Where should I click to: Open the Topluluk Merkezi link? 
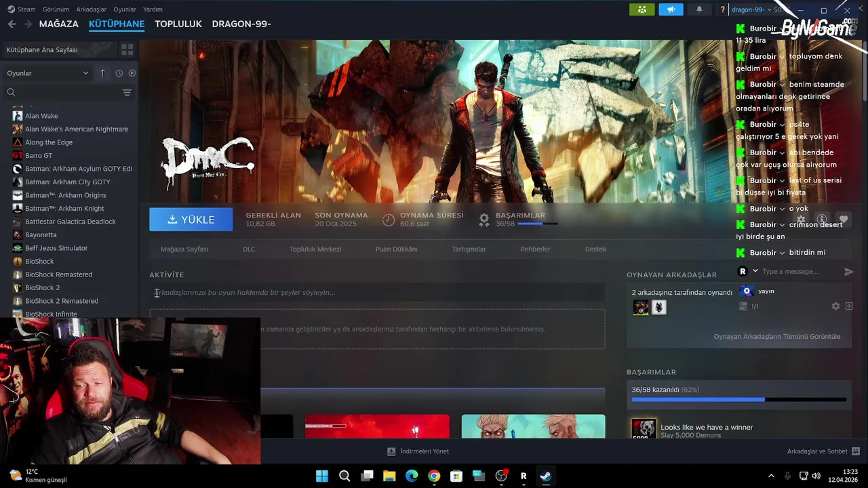click(x=315, y=249)
